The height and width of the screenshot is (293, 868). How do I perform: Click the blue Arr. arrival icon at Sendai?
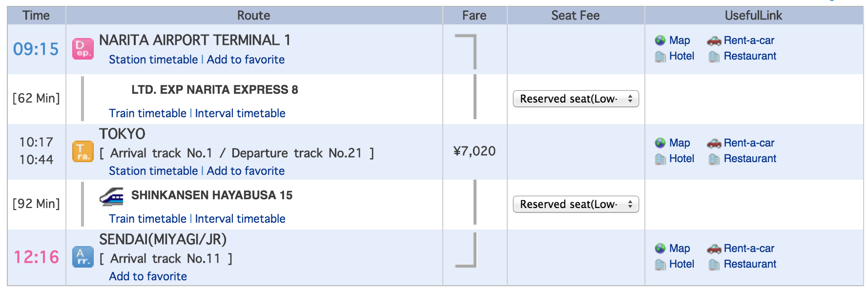click(83, 257)
